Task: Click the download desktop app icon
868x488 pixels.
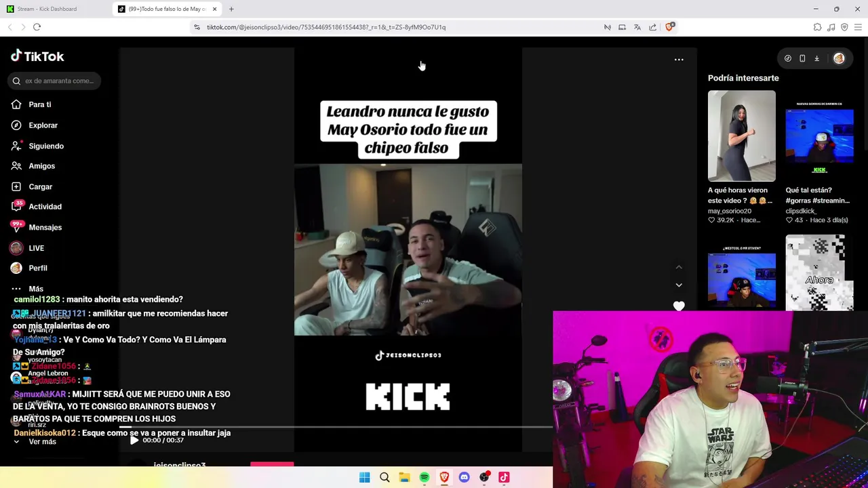Action: [x=816, y=59]
